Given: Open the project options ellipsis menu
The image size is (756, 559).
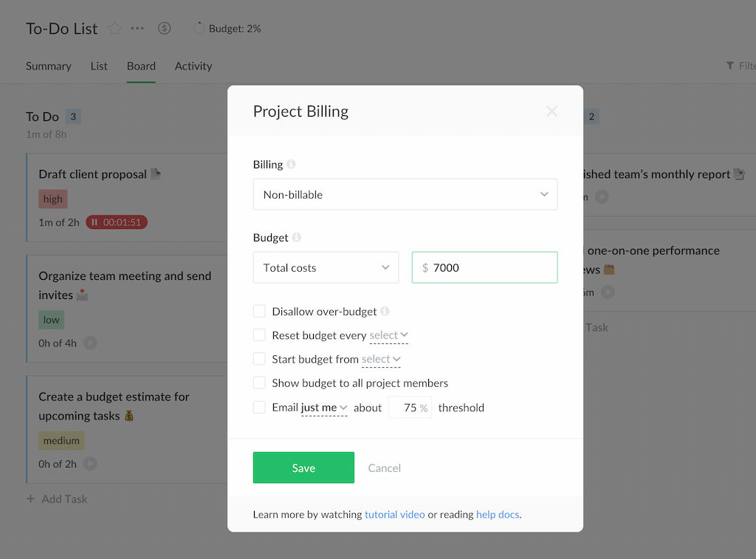Looking at the screenshot, I should [137, 28].
